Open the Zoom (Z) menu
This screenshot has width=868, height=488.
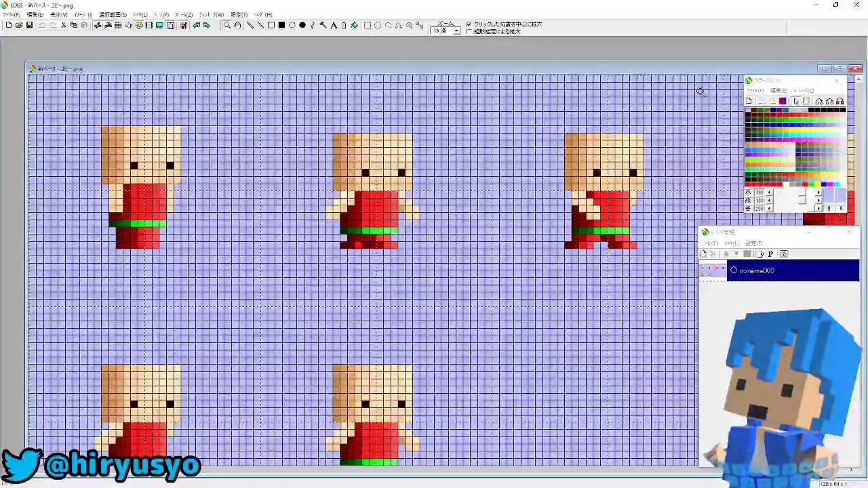184,14
